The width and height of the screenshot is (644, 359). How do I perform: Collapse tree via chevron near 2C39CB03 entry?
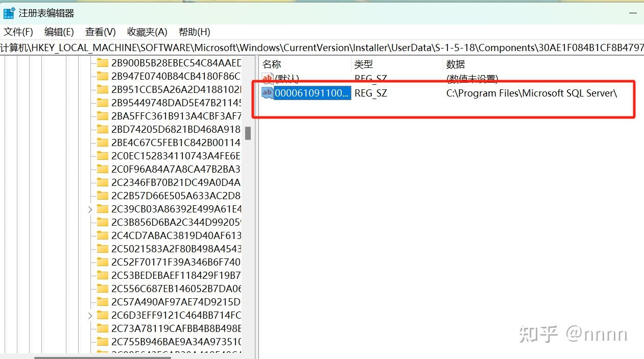(x=90, y=209)
